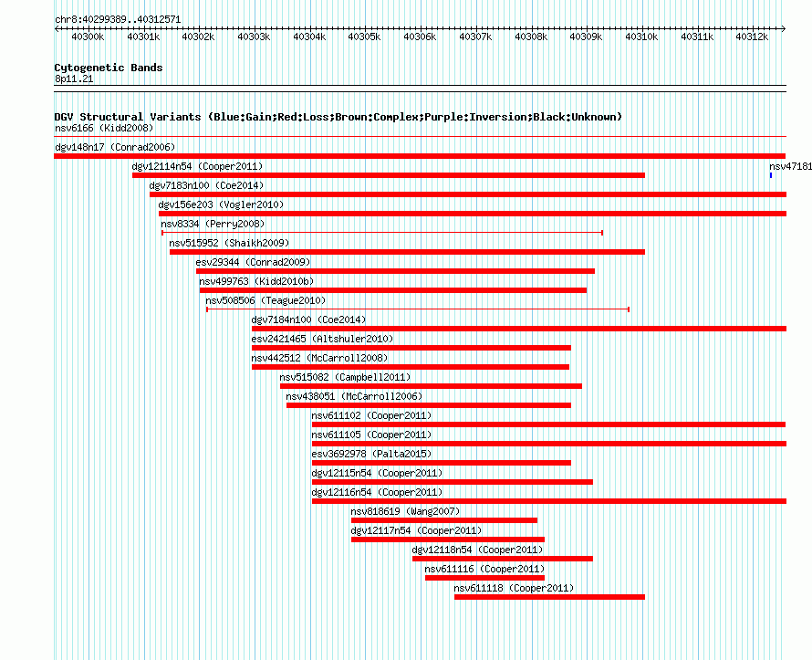Image resolution: width=812 pixels, height=660 pixels.
Task: Click nsv611118 (Cooper2011) label
Action: [x=515, y=588]
